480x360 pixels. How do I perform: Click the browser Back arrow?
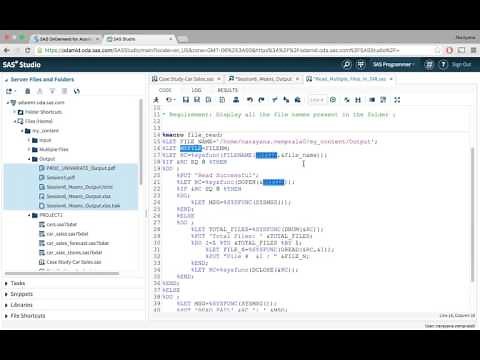pyautogui.click(x=7, y=50)
